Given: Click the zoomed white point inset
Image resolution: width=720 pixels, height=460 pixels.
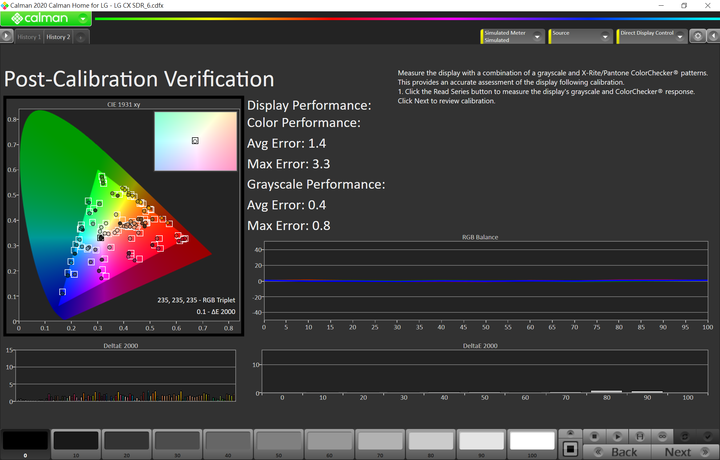Looking at the screenshot, I should coord(196,141).
